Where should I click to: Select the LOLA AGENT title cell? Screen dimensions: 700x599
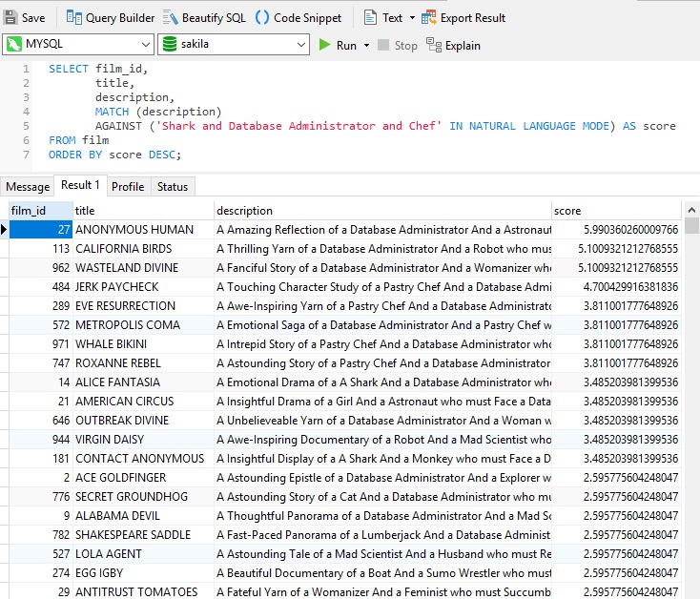143,554
